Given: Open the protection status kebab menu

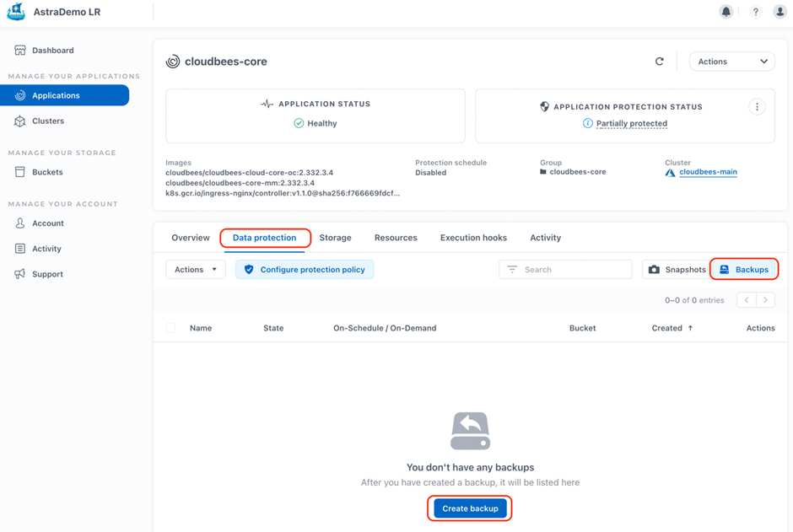Looking at the screenshot, I should click(757, 106).
